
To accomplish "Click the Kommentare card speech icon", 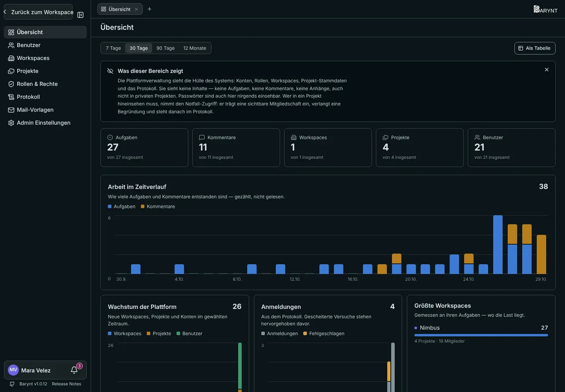I will click(202, 138).
